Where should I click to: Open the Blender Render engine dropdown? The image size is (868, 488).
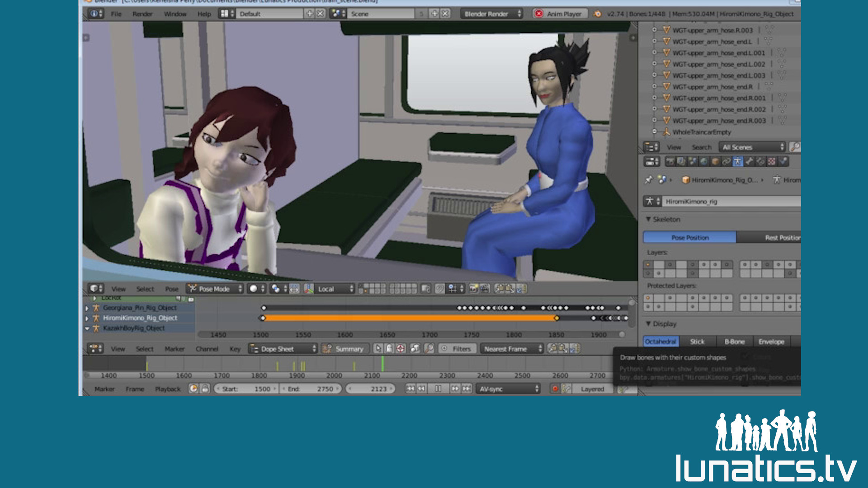(x=492, y=14)
